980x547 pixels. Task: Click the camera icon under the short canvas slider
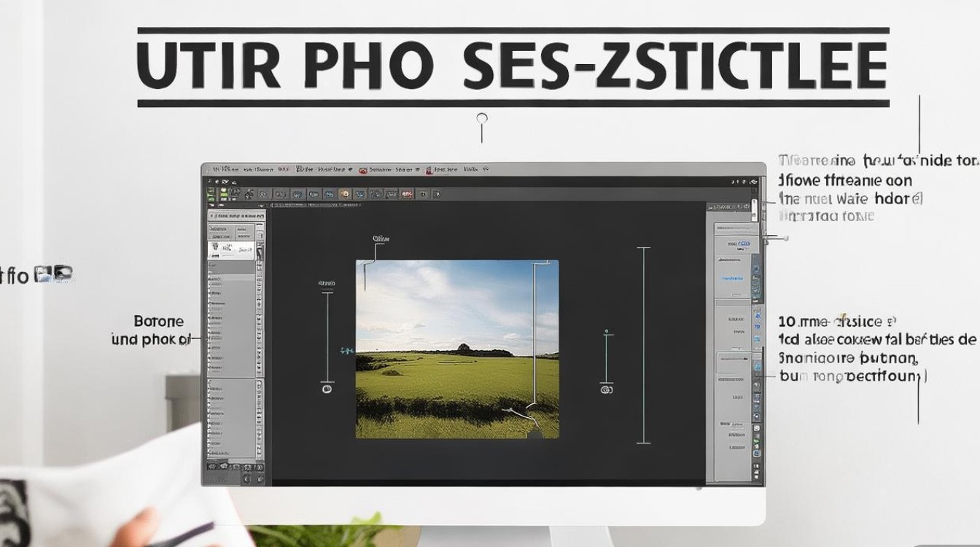click(x=606, y=390)
